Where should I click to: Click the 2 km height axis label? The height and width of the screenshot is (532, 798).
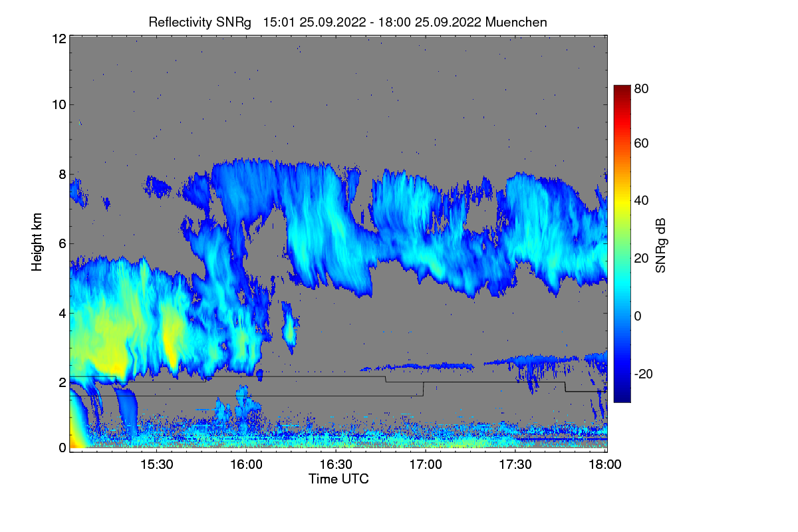62,382
